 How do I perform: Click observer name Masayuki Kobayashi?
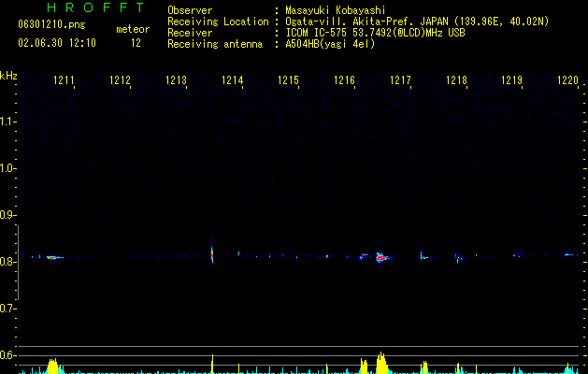coord(336,10)
